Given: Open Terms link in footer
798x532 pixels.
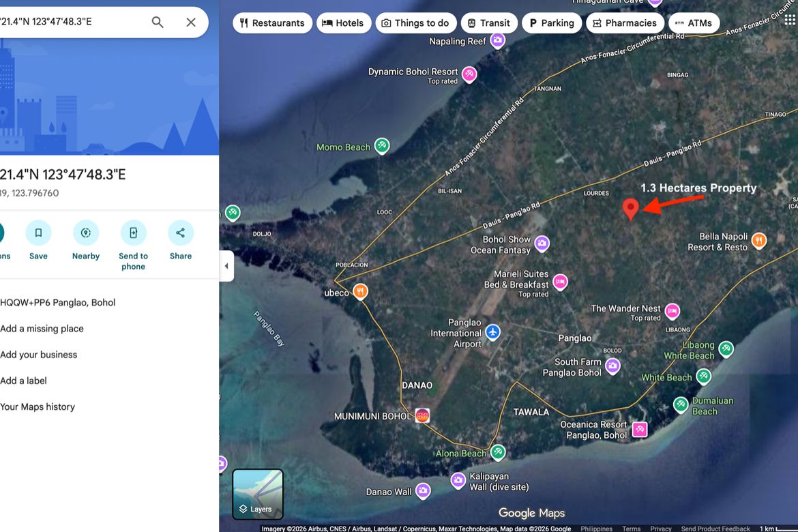Looking at the screenshot, I should coord(631,529).
